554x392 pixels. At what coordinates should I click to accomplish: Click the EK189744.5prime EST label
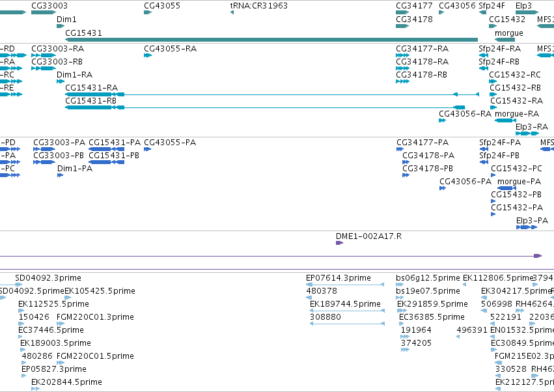click(x=345, y=303)
